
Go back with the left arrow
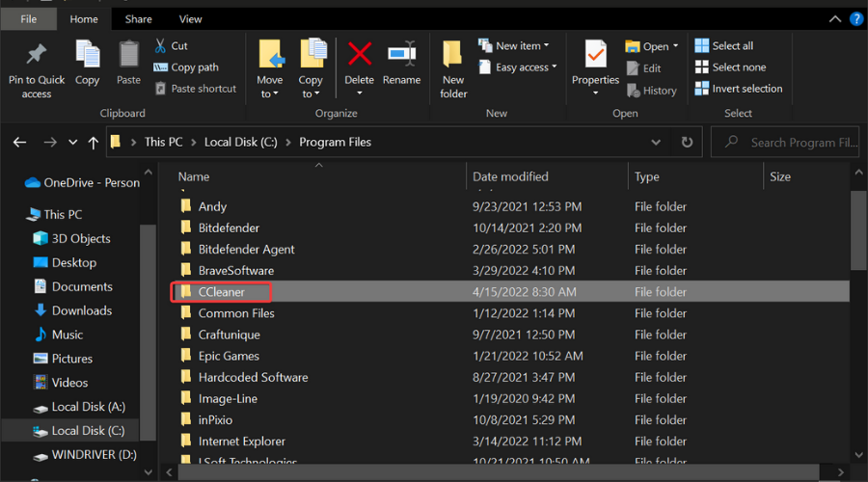[x=20, y=143]
